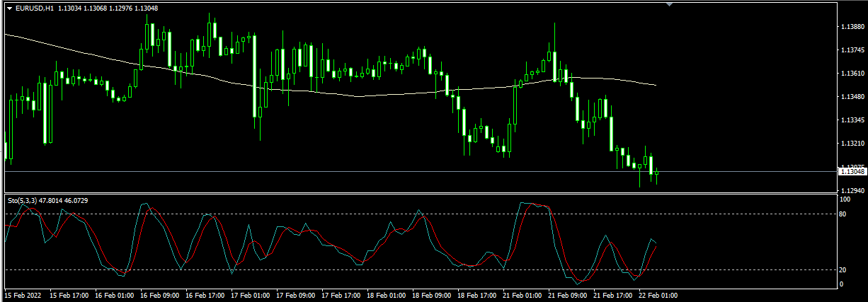Click the 21 Feb 09:00 time label
Screen dimensions: 868x302
568,295
